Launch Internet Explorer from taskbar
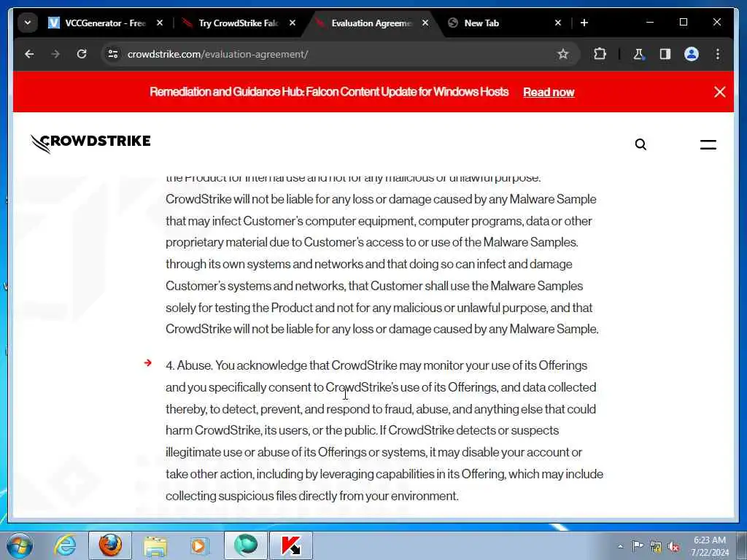This screenshot has width=747, height=560. point(65,545)
